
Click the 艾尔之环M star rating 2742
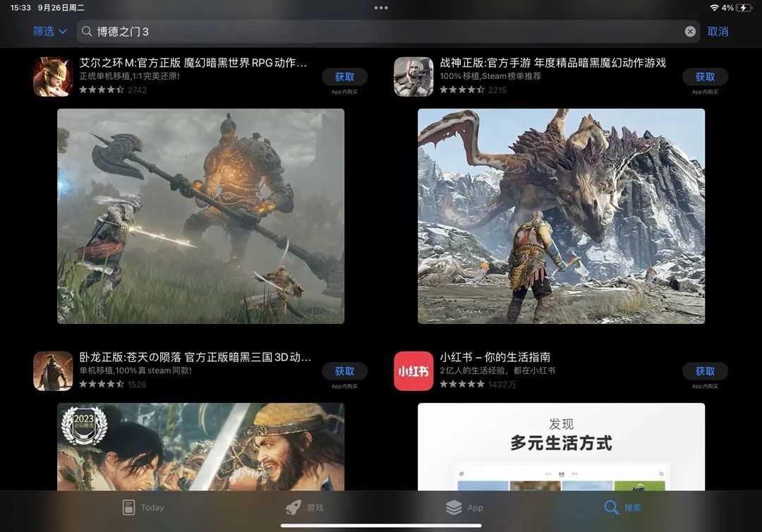(x=113, y=90)
